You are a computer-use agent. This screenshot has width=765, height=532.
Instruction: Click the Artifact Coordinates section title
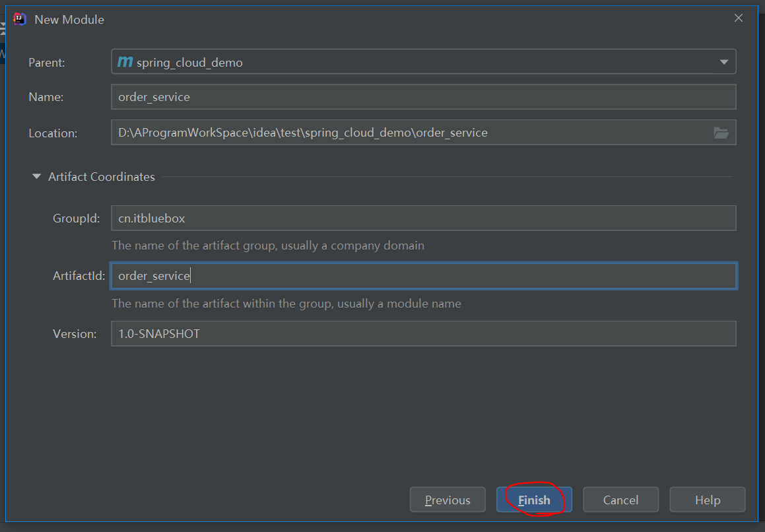102,177
